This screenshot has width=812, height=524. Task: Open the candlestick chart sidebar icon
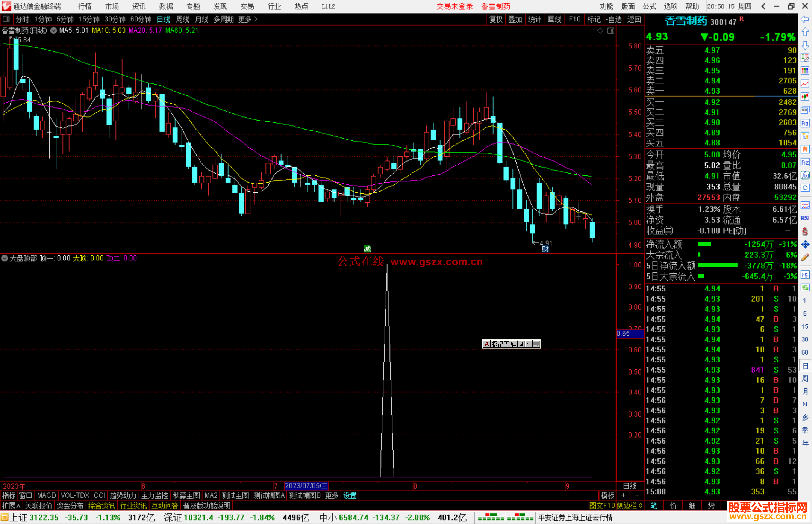(x=805, y=97)
